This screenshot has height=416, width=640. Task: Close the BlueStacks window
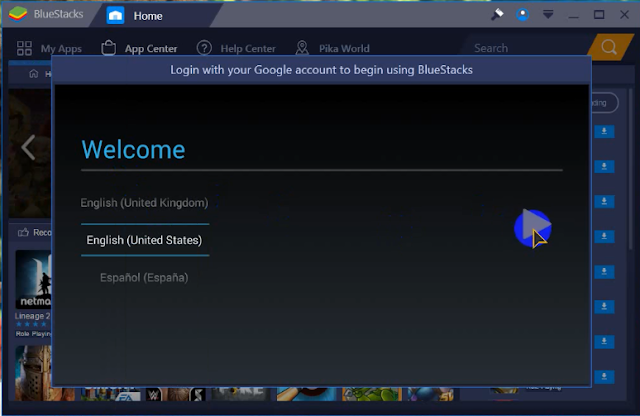(624, 15)
